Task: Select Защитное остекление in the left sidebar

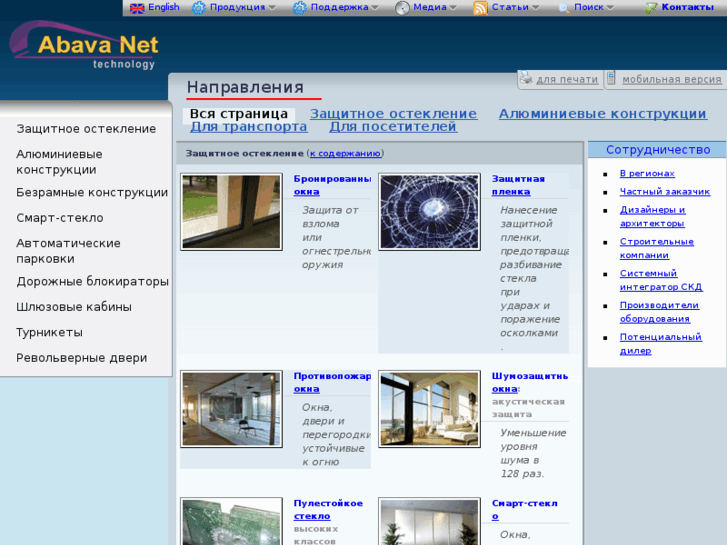Action: [x=86, y=129]
